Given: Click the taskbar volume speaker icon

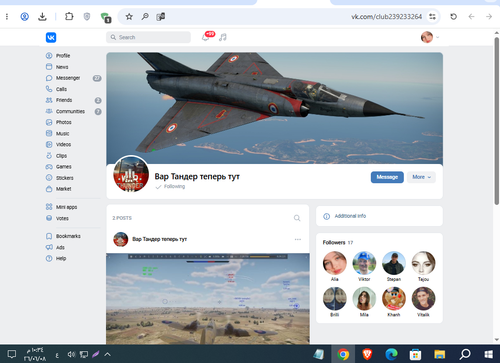Looking at the screenshot, I should (71, 354).
